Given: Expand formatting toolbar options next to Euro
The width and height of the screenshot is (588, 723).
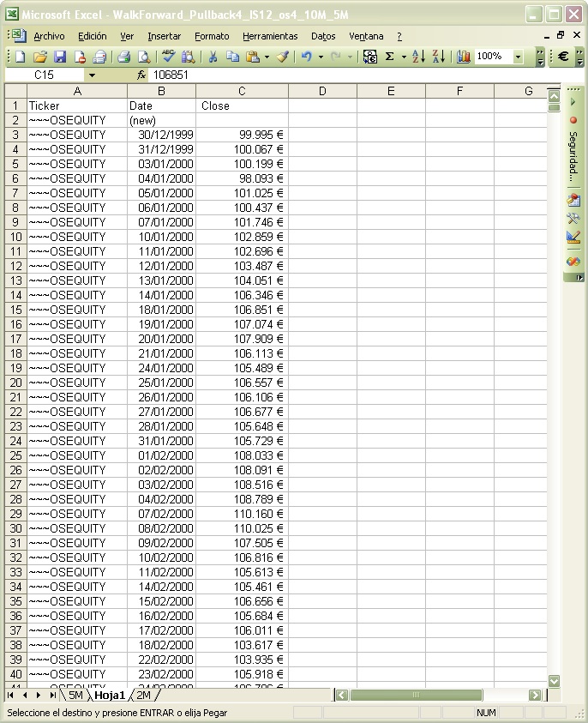Looking at the screenshot, I should 579,57.
